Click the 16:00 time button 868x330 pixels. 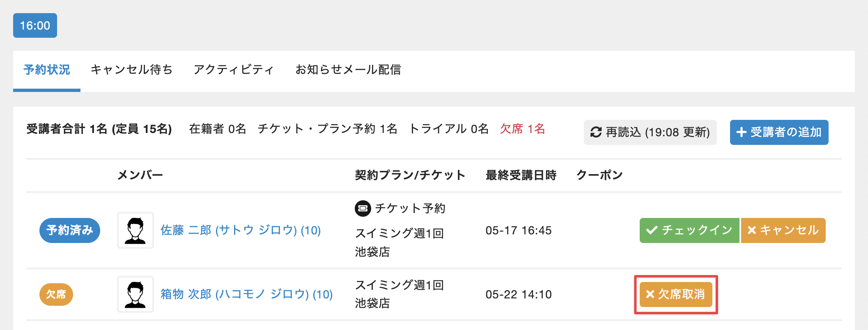tap(35, 25)
